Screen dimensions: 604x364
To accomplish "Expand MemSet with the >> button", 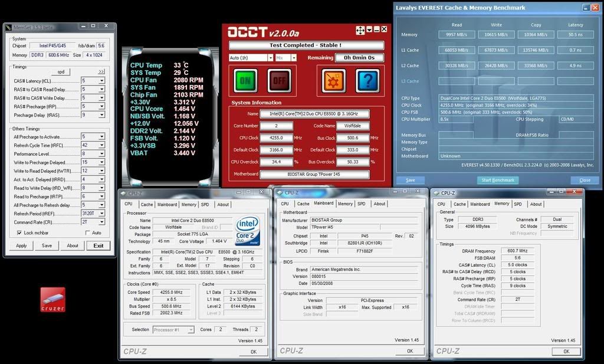I will [101, 71].
